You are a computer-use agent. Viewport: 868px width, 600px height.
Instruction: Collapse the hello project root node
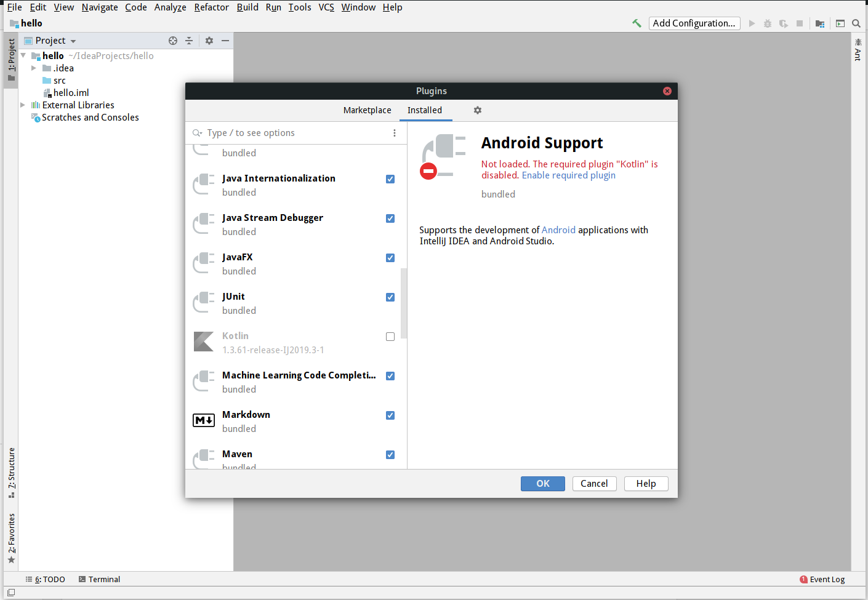pyautogui.click(x=23, y=55)
